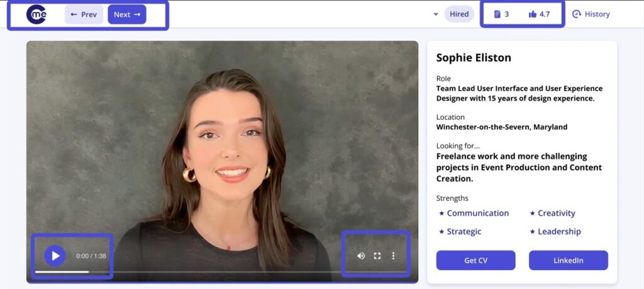This screenshot has height=289, width=644.
Task: Click the Cme logo
Action: point(36,14)
